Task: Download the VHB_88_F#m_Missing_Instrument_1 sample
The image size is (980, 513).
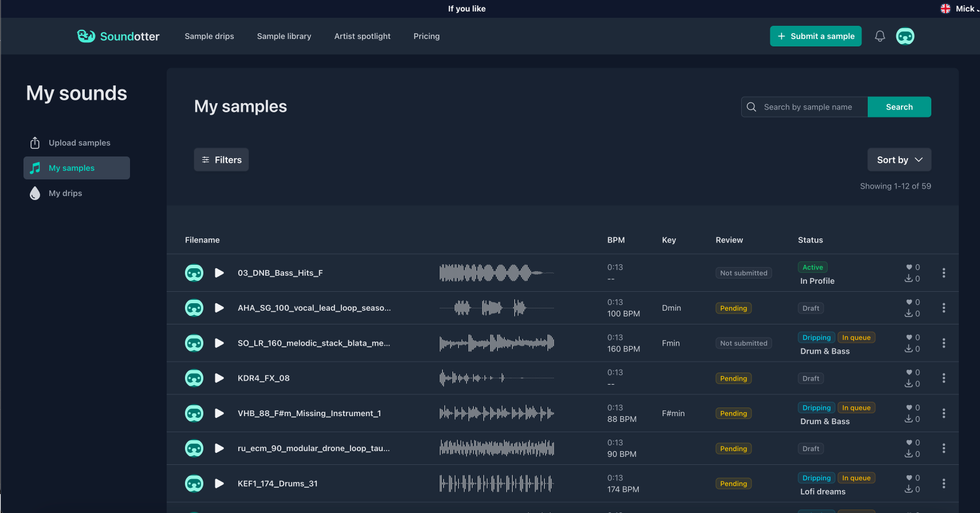Action: pyautogui.click(x=908, y=419)
